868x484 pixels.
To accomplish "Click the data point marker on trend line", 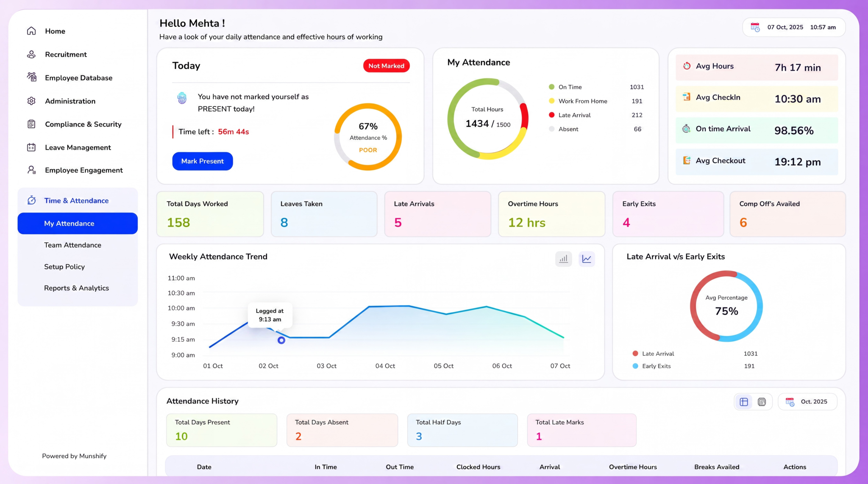I will click(x=281, y=340).
